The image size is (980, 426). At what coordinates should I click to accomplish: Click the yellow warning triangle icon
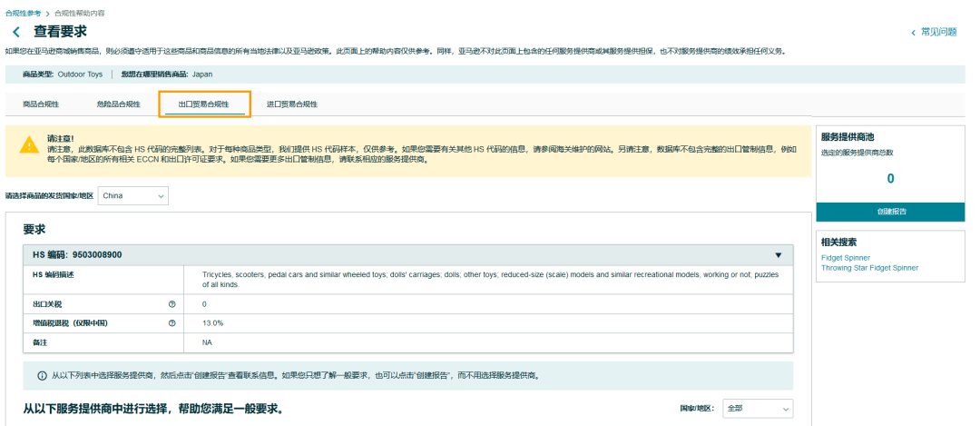[x=29, y=145]
